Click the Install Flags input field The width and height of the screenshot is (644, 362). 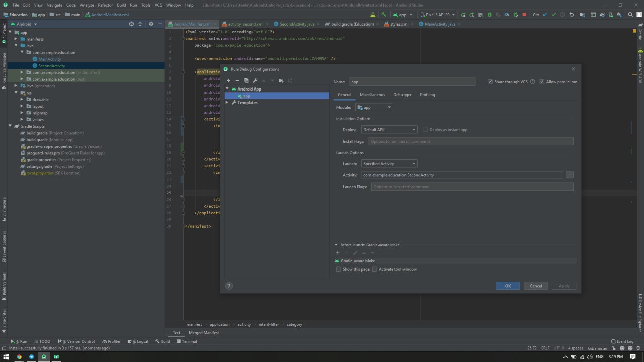pos(471,141)
